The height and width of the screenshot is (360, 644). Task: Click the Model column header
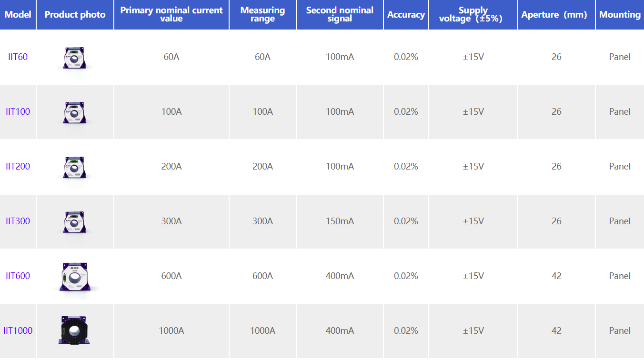[18, 15]
